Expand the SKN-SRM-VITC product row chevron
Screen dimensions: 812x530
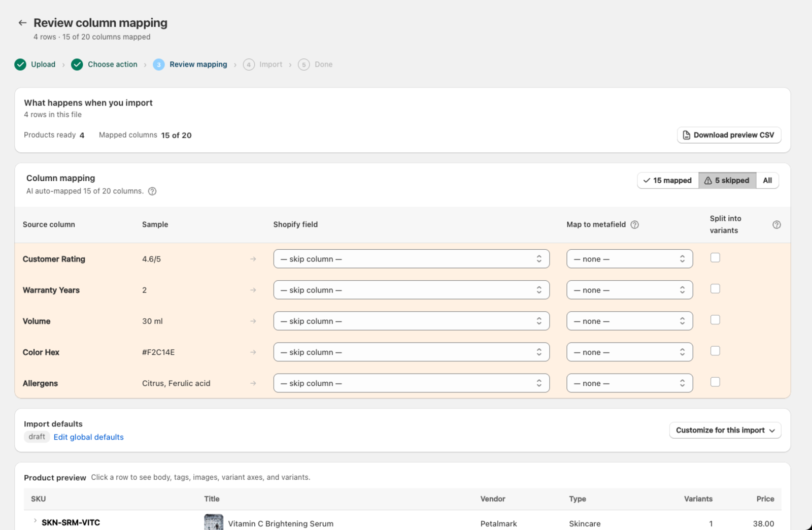pyautogui.click(x=35, y=521)
